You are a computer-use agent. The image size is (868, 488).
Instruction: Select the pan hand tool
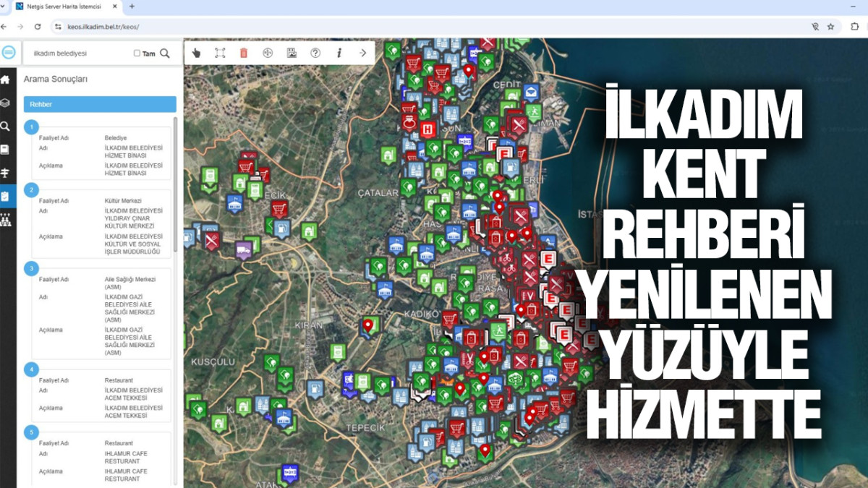197,53
